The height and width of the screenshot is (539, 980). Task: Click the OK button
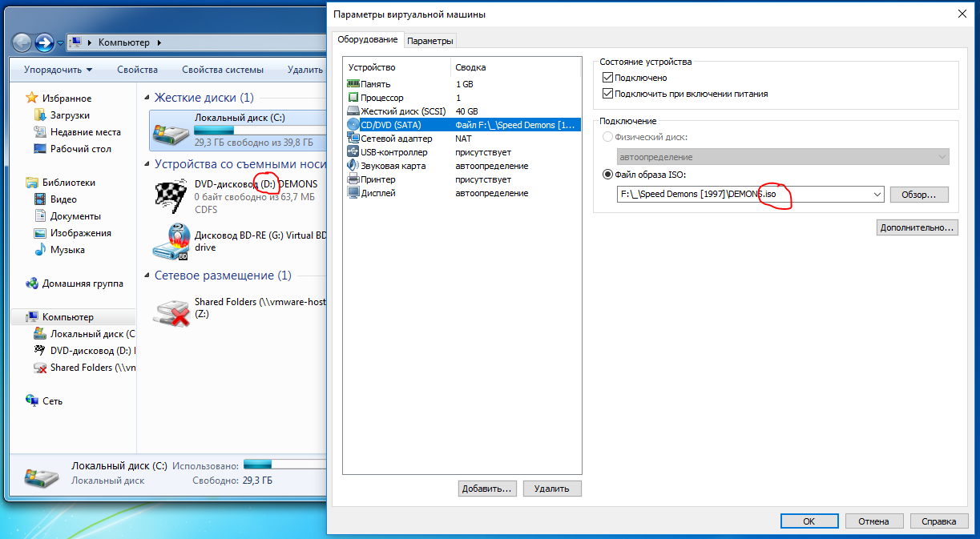[x=809, y=521]
